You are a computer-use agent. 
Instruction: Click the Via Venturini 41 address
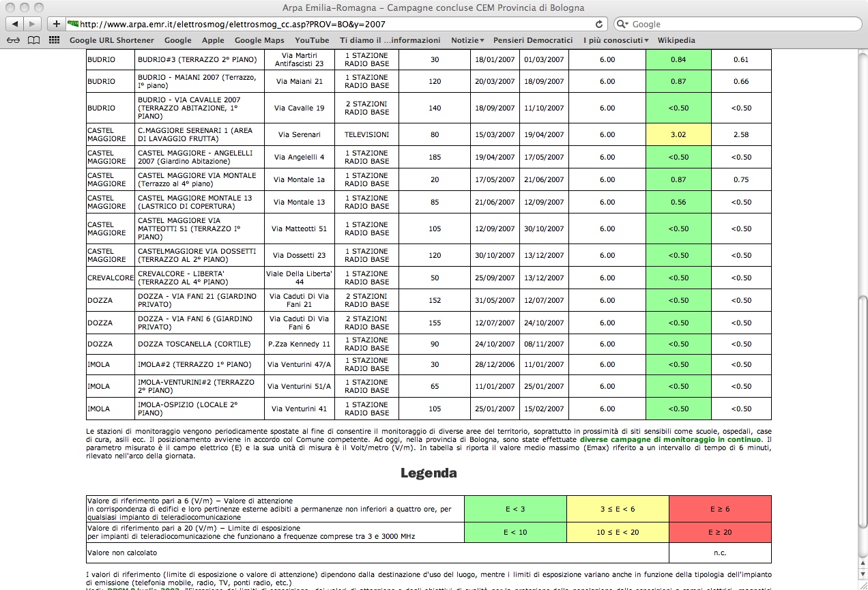pyautogui.click(x=300, y=409)
